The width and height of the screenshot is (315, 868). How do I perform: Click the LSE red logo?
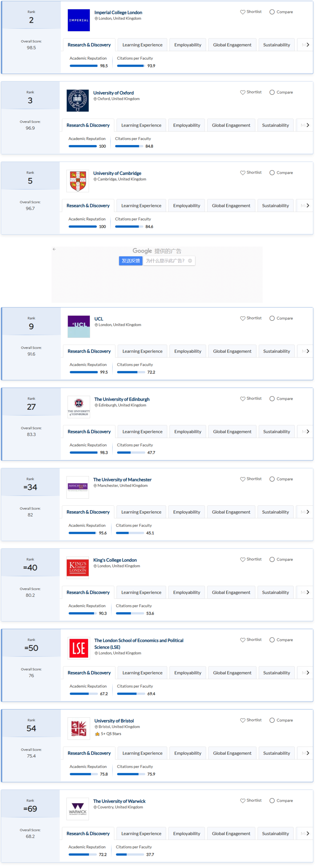coord(78,648)
